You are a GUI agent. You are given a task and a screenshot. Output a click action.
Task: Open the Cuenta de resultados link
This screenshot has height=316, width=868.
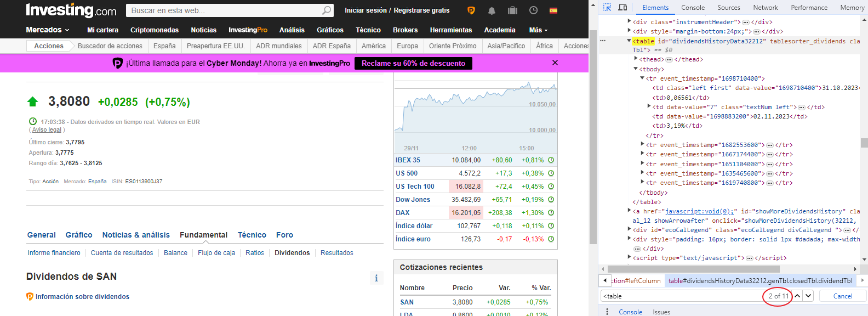(x=122, y=253)
